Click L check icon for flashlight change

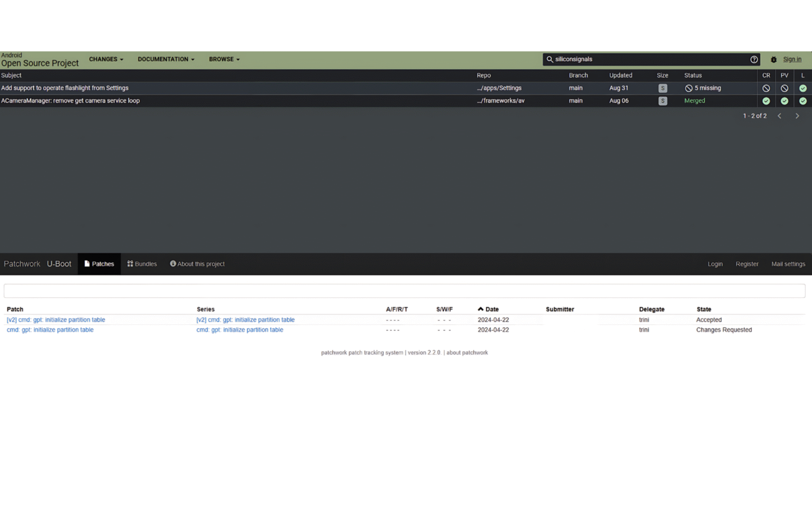point(803,88)
